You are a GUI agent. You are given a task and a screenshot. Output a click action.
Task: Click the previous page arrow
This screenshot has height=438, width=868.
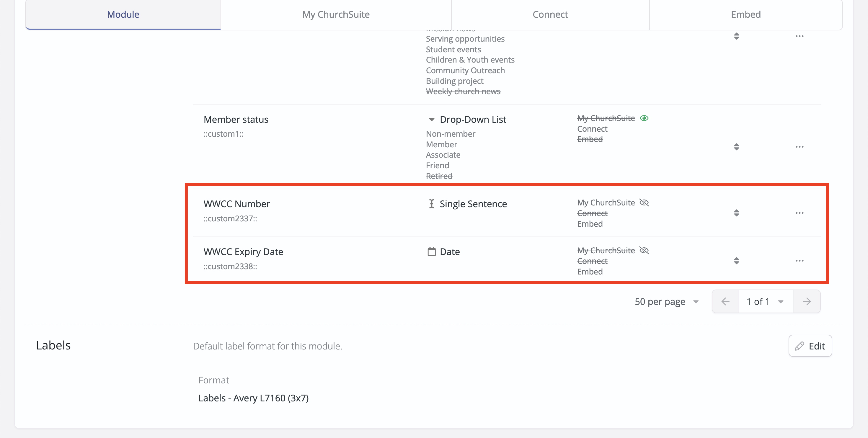[725, 301]
